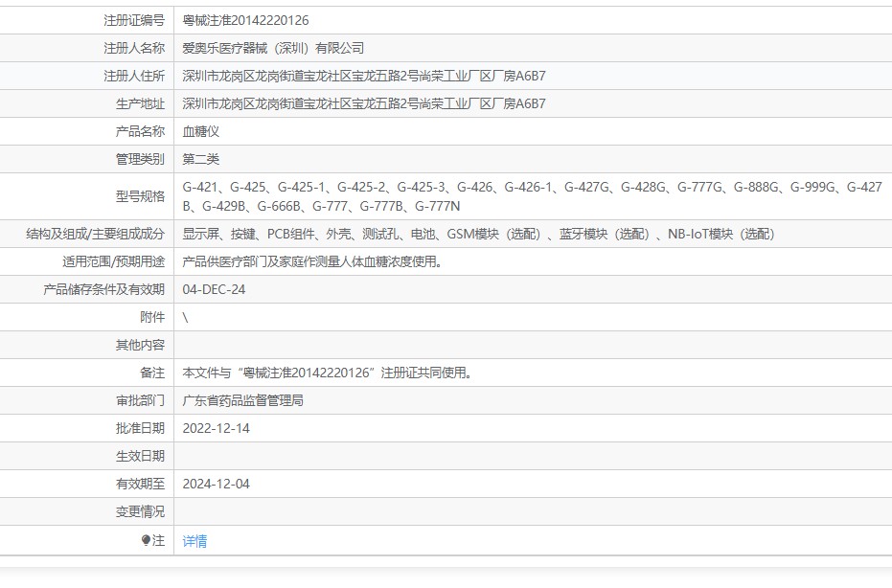The height and width of the screenshot is (588, 892).
Task: Click the 其他内容 label
Action: (141, 345)
